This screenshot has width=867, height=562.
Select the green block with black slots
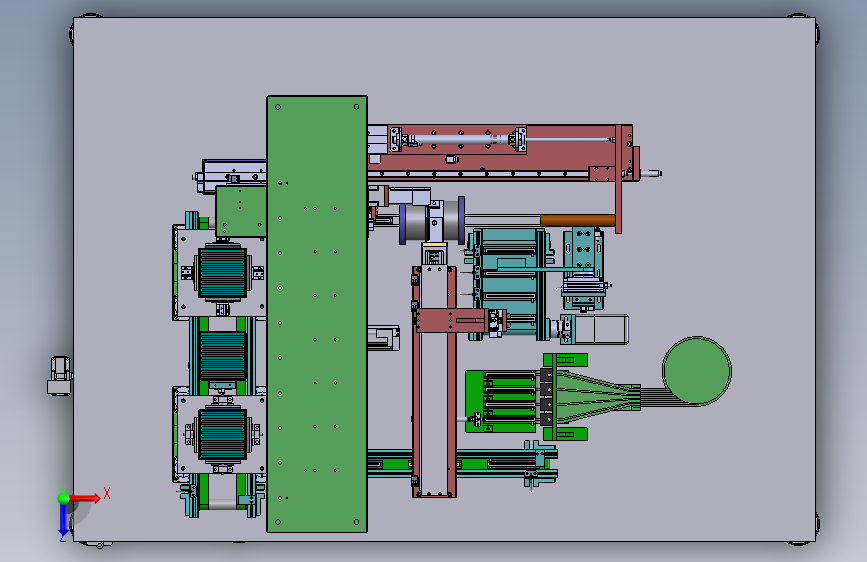tap(501, 402)
